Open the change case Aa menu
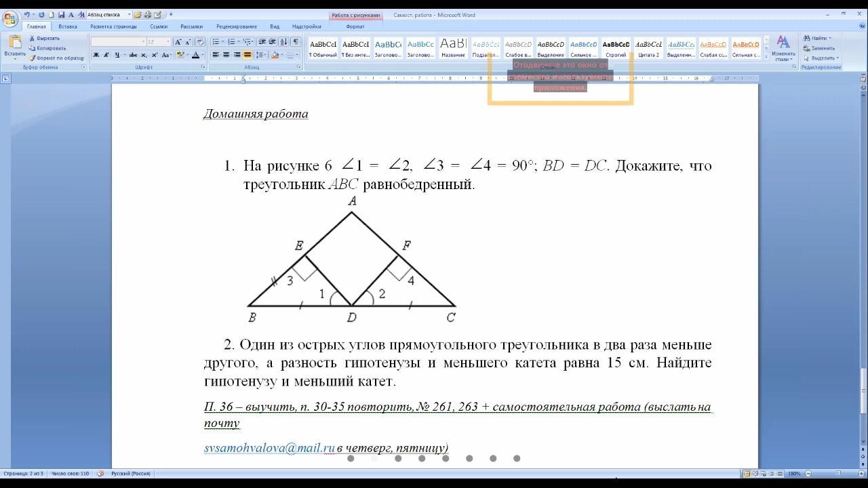The width and height of the screenshot is (868, 488). coord(166,55)
